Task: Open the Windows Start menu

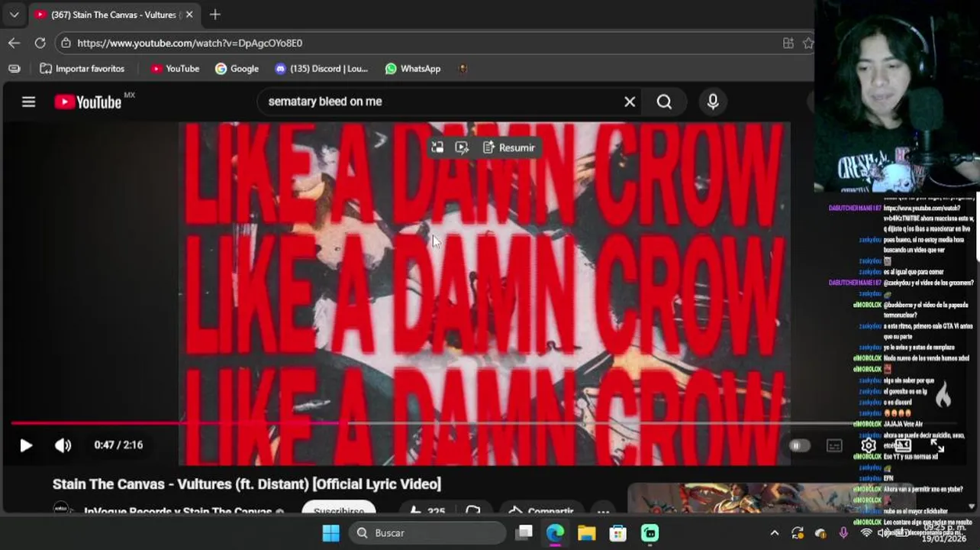Action: (330, 533)
